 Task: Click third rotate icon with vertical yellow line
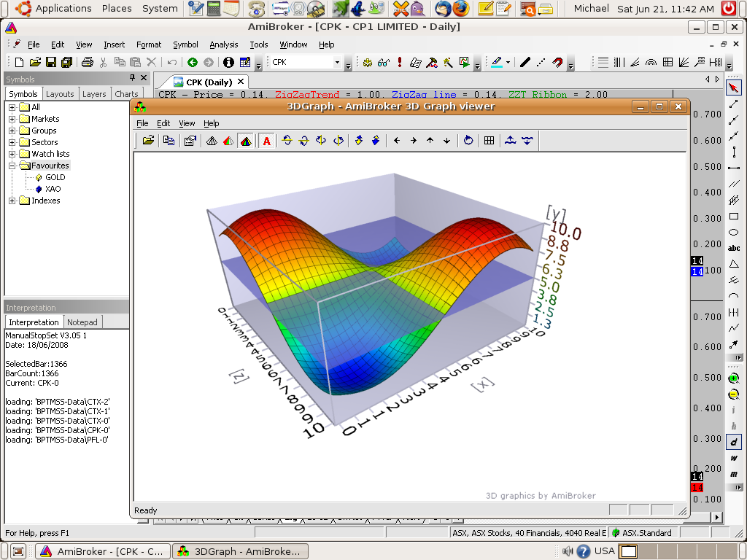click(321, 141)
